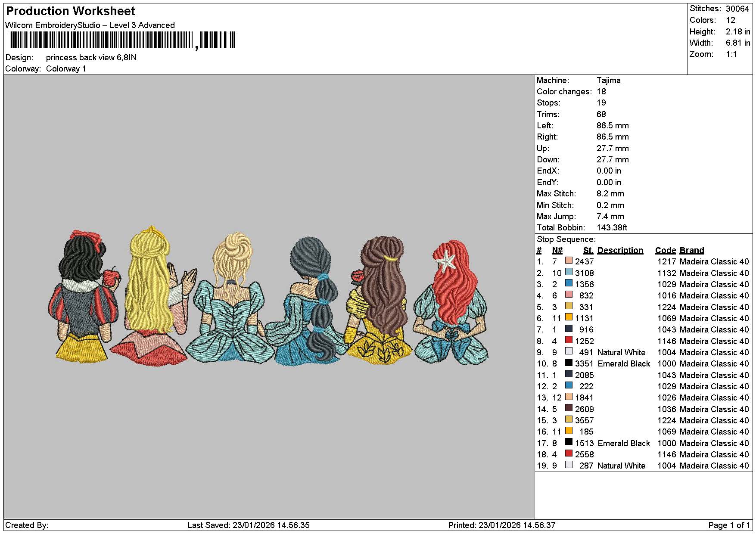Viewport: 756px width, 534px height.
Task: Select 'Page 1 of 1' in footer
Action: pyautogui.click(x=729, y=525)
